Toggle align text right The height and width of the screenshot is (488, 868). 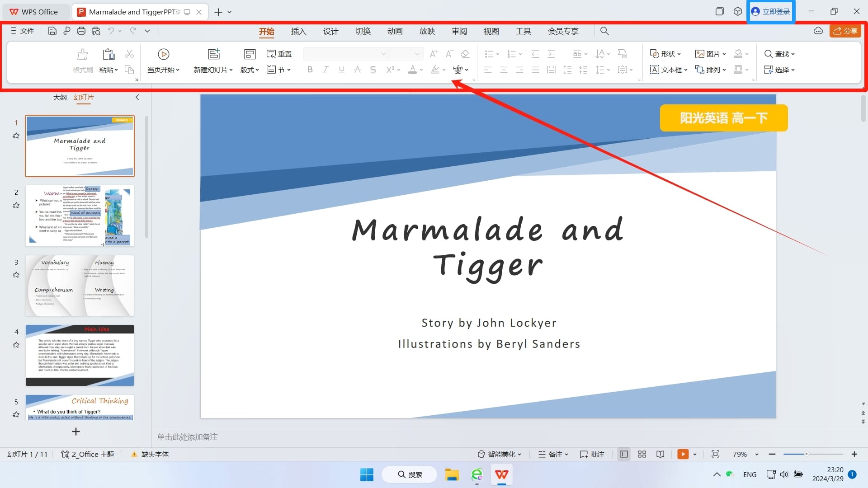(519, 70)
